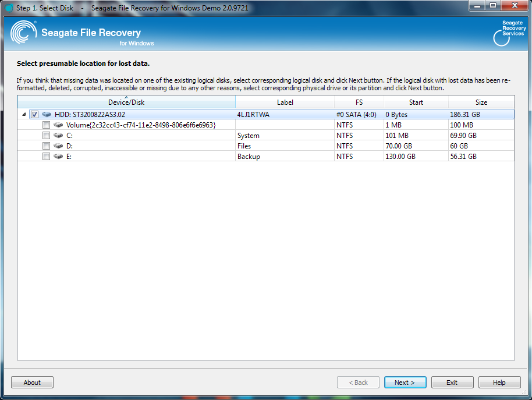Sort by the Size column header

click(481, 102)
